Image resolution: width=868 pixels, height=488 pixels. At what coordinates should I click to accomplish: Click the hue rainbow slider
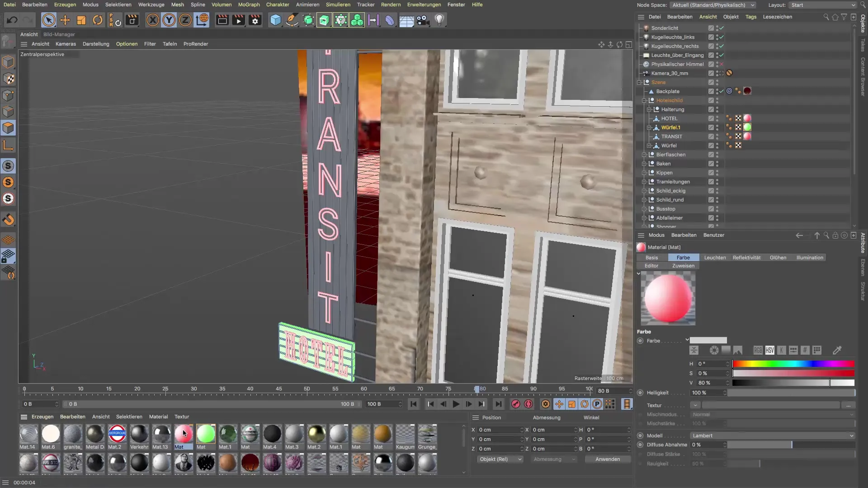point(793,364)
